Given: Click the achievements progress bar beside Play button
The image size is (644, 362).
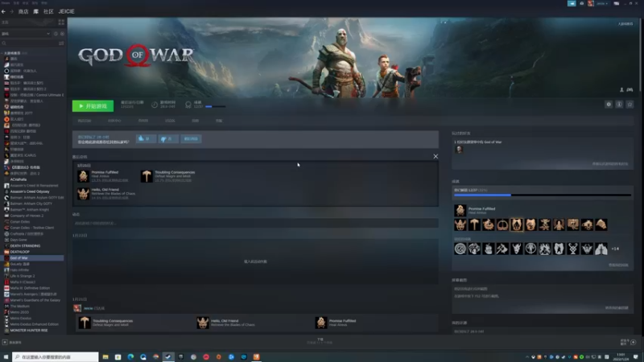Looking at the screenshot, I should click(215, 107).
